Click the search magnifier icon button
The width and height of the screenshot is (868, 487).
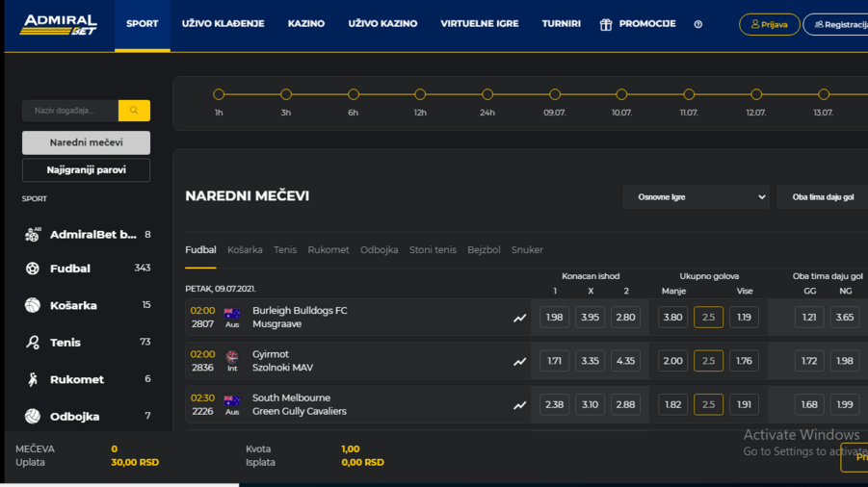(x=134, y=111)
